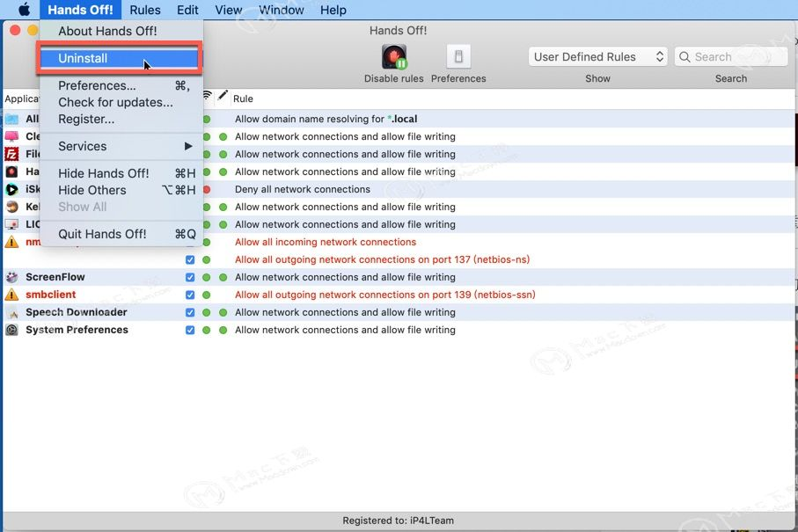Select the LIC row monitor icon
Viewport: 798px width, 532px height.
click(x=11, y=224)
